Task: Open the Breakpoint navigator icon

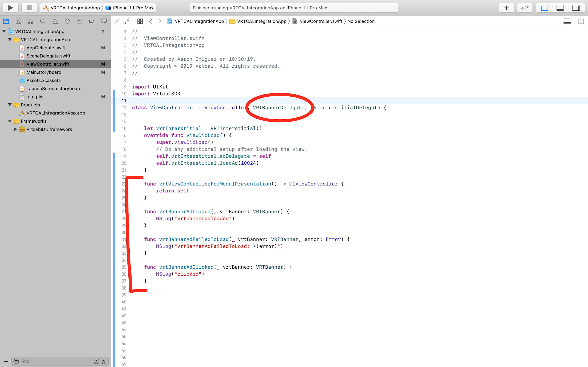Action: pyautogui.click(x=91, y=21)
